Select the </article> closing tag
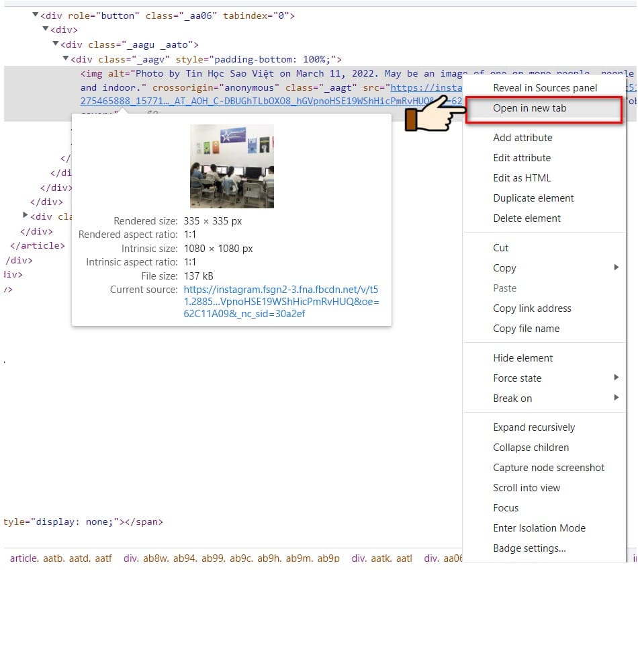The width and height of the screenshot is (638, 672). click(x=37, y=245)
